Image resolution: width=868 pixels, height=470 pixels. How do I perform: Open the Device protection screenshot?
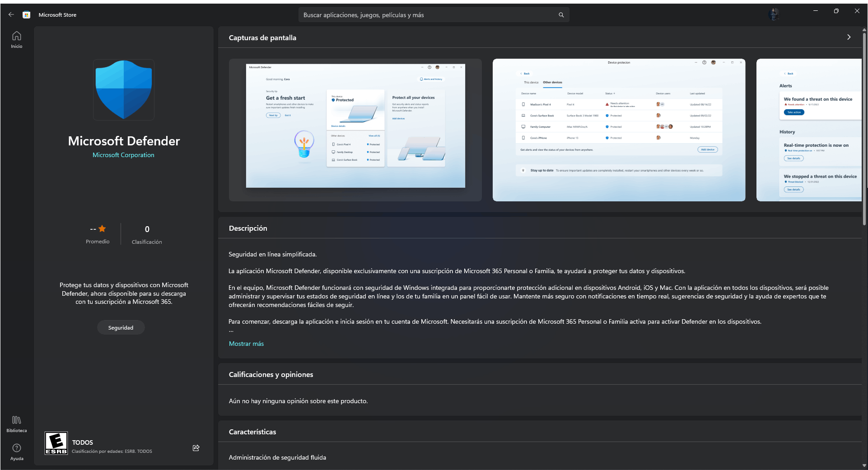coord(619,130)
